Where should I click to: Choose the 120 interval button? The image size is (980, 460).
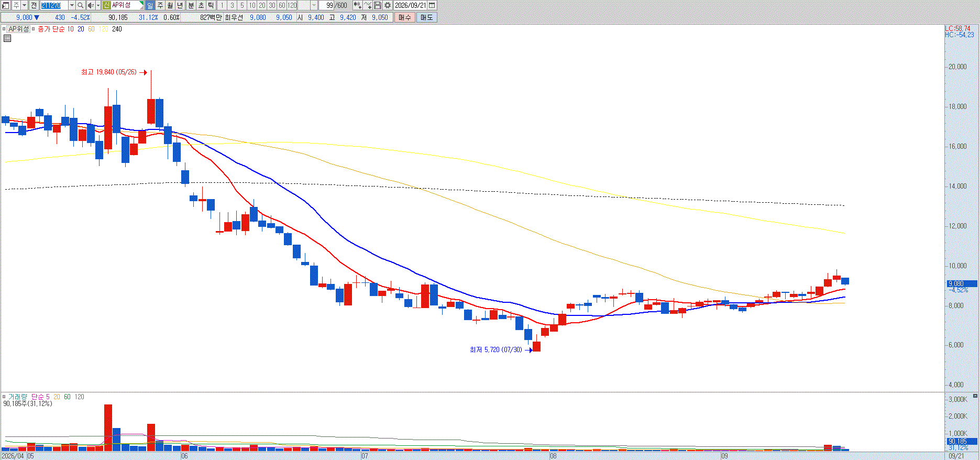click(x=292, y=5)
